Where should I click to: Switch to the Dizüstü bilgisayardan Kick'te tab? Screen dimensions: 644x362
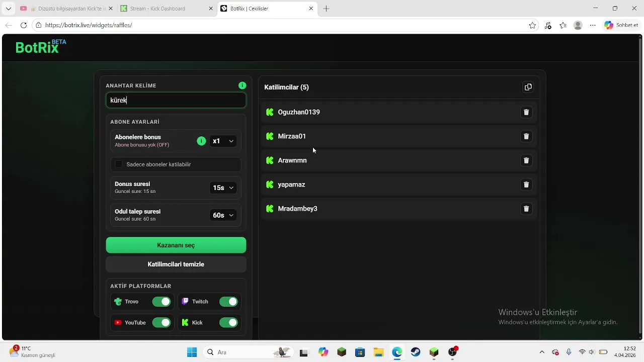tap(65, 9)
